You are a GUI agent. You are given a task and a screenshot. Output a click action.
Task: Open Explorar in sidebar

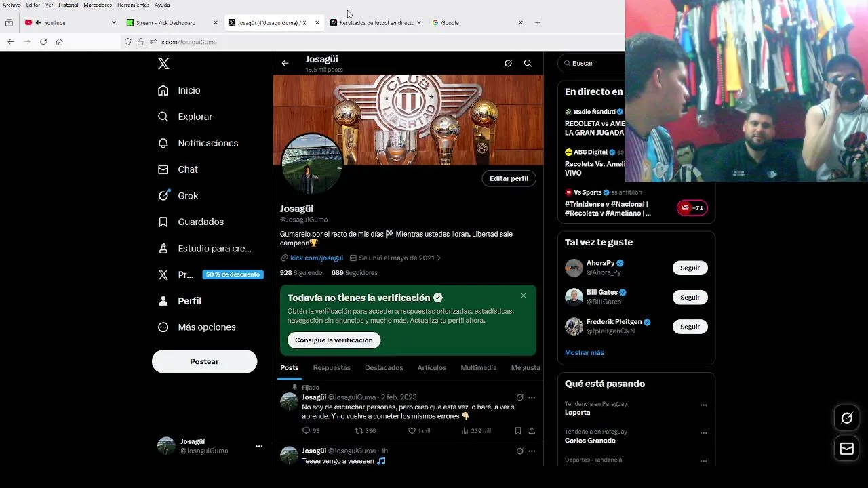tap(186, 117)
